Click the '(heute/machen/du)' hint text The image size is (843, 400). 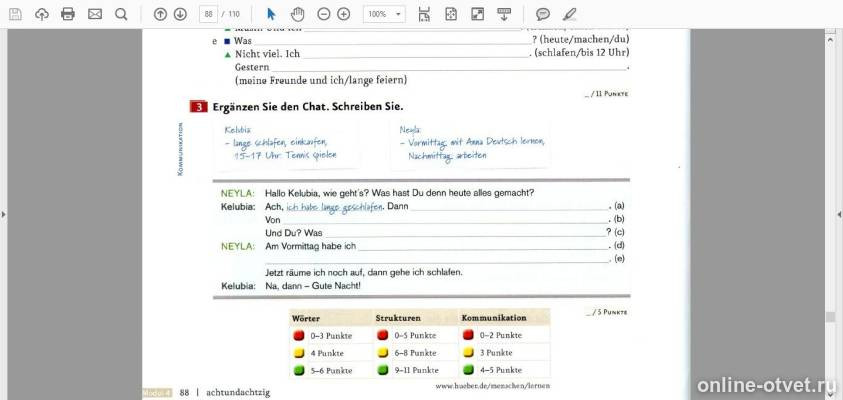[584, 40]
